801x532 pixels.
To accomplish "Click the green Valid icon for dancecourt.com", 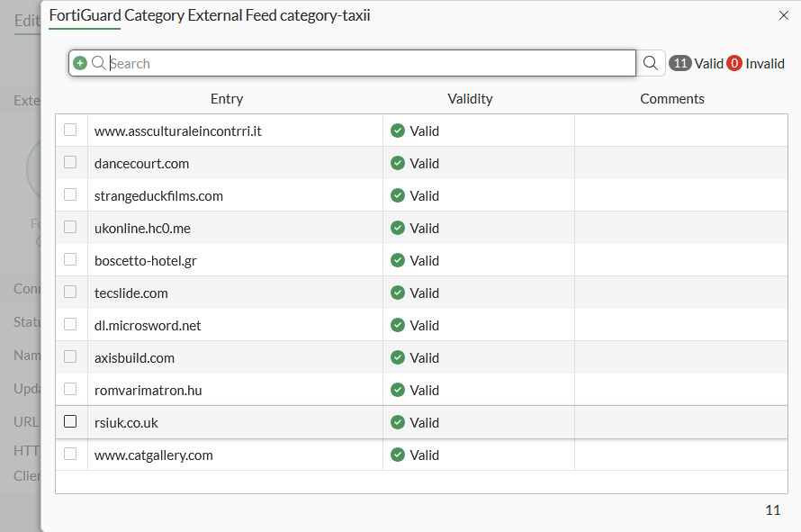I will click(x=398, y=164).
